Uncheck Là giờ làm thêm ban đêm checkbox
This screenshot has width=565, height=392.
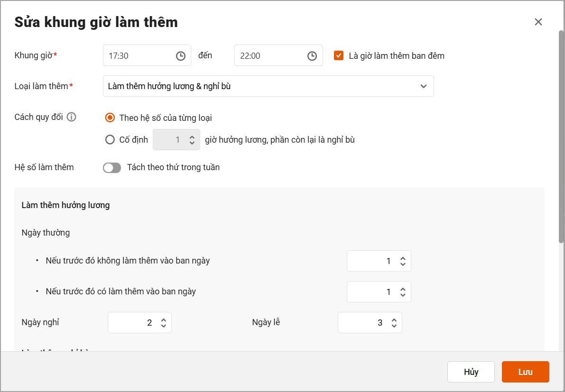(x=339, y=55)
